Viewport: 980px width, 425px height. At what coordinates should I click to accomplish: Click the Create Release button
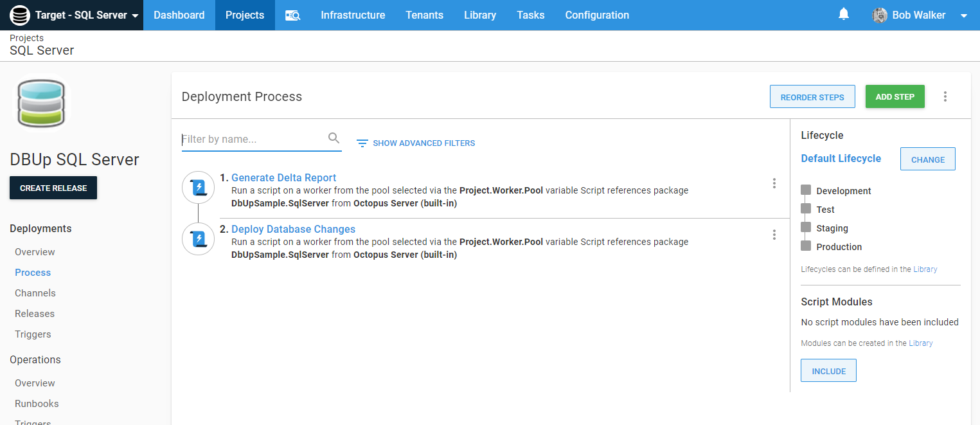point(53,188)
